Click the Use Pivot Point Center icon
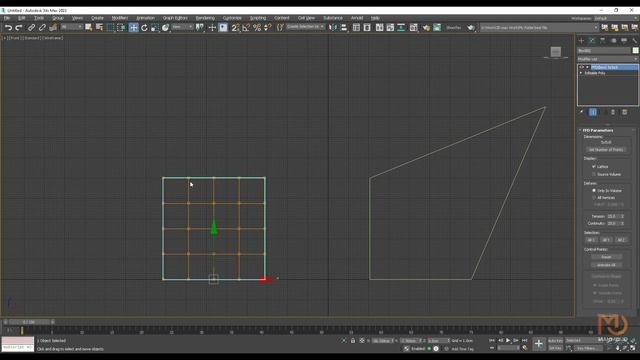Viewport: 640px width, 360px height. 200,28
